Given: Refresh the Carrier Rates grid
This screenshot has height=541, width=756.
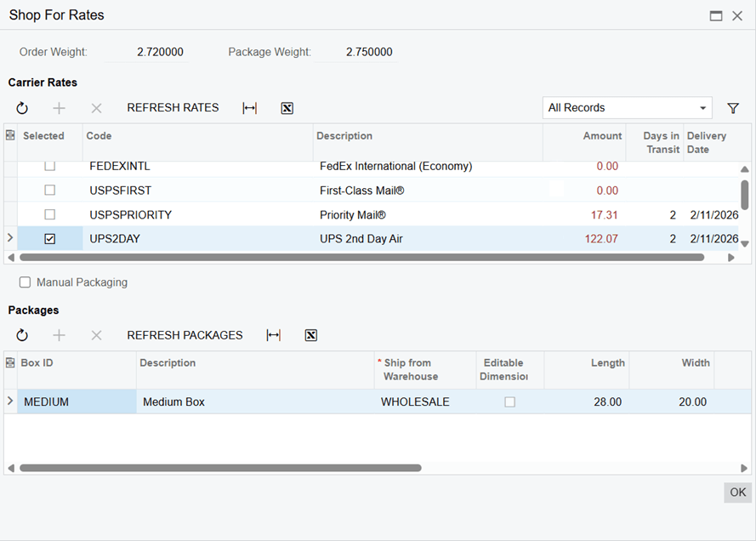Looking at the screenshot, I should click(22, 108).
